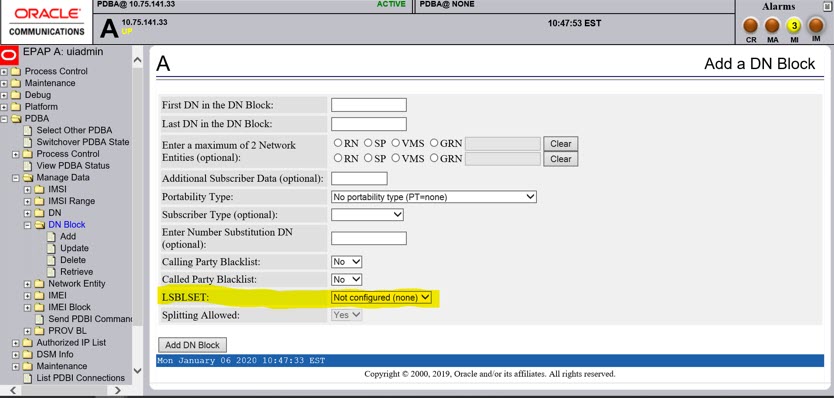Click the open PDBA folder icon
The image size is (834, 399).
pos(16,119)
